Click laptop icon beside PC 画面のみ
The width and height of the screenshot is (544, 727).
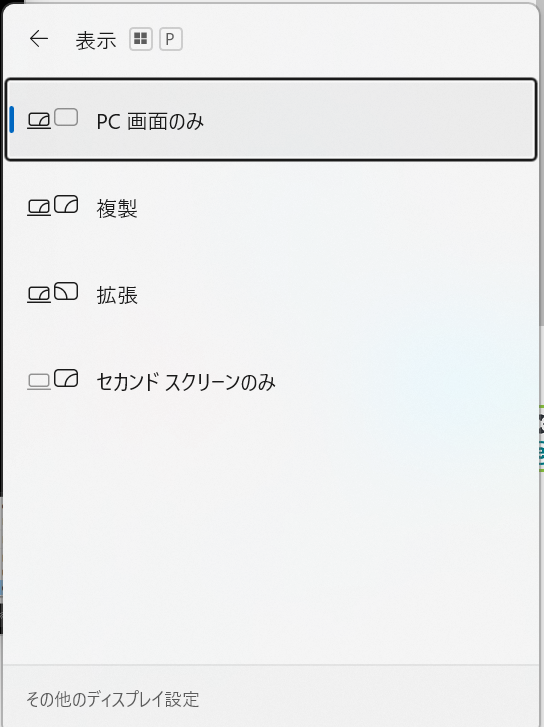(x=39, y=121)
